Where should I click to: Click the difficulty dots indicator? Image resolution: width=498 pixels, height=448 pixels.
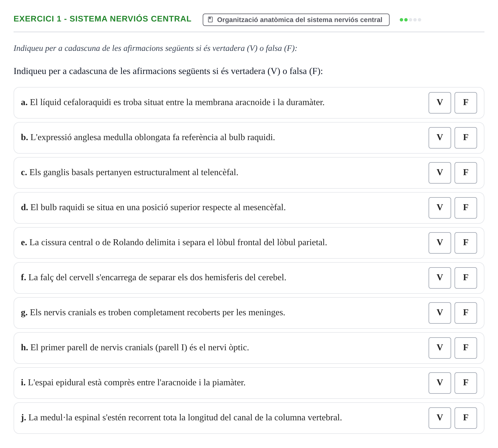pyautogui.click(x=410, y=20)
